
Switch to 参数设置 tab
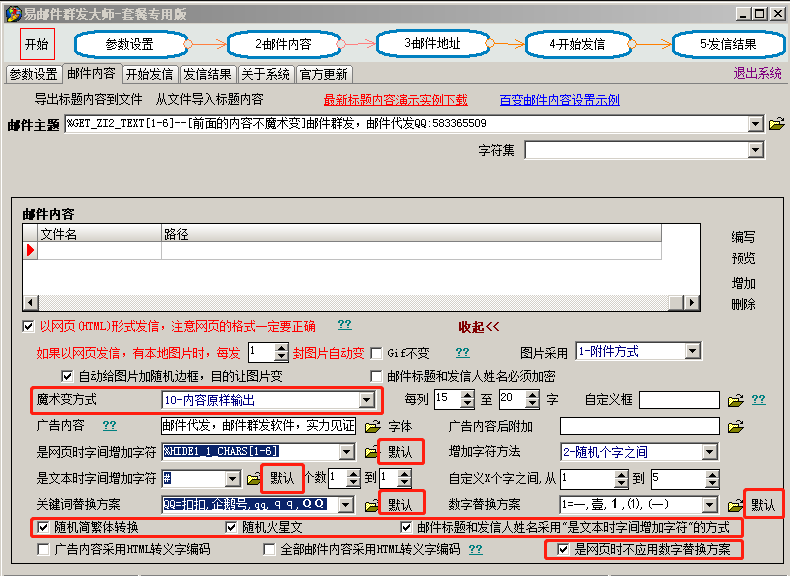34,75
